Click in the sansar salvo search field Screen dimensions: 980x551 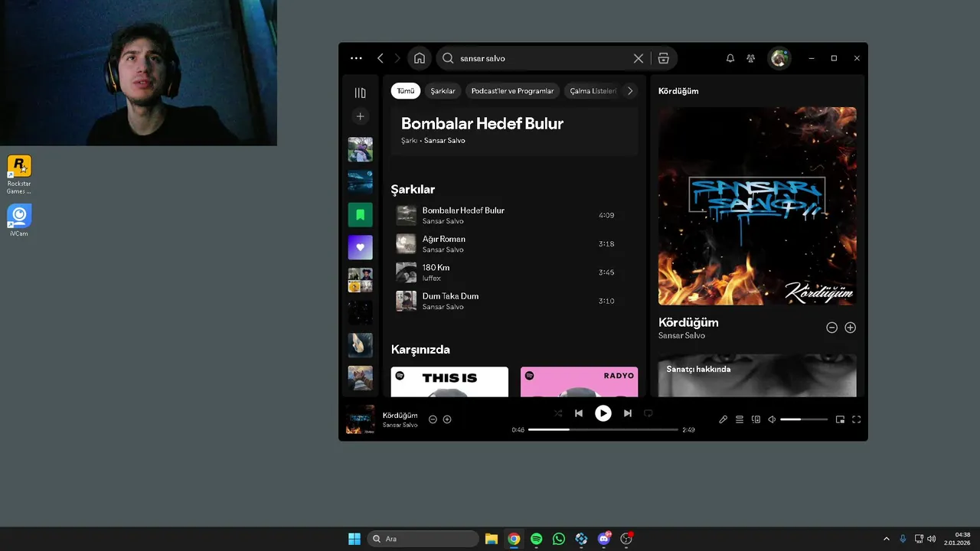click(544, 58)
